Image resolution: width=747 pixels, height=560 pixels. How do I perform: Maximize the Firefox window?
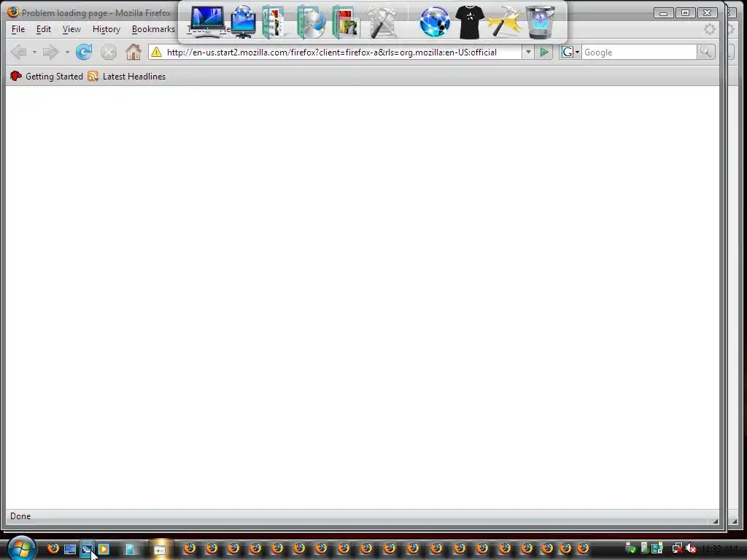[685, 13]
